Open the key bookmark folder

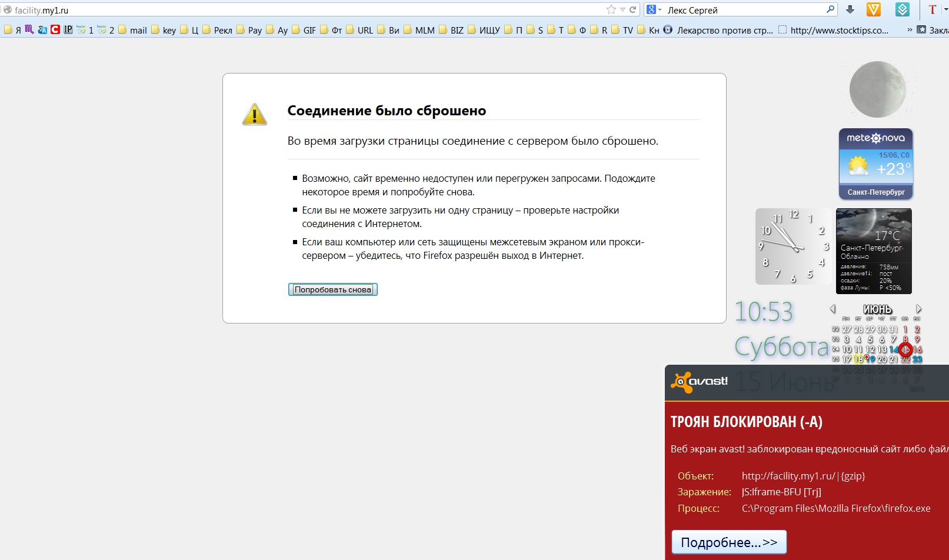click(164, 30)
